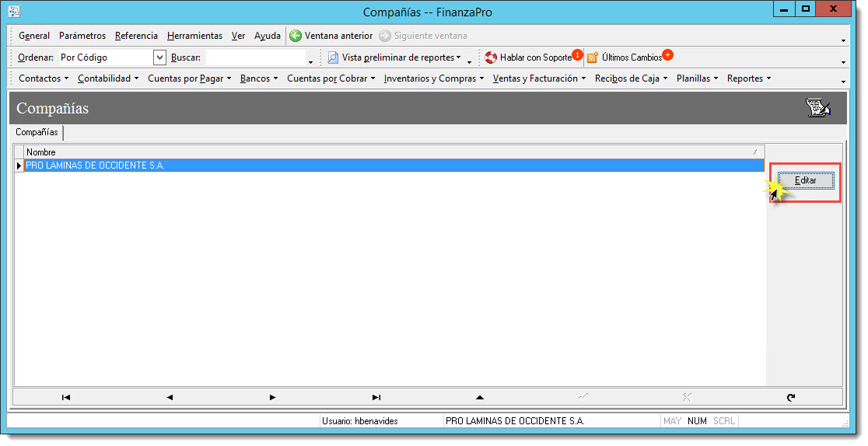
Task: Open the Ordenar Por Código dropdown arrow
Action: point(159,57)
